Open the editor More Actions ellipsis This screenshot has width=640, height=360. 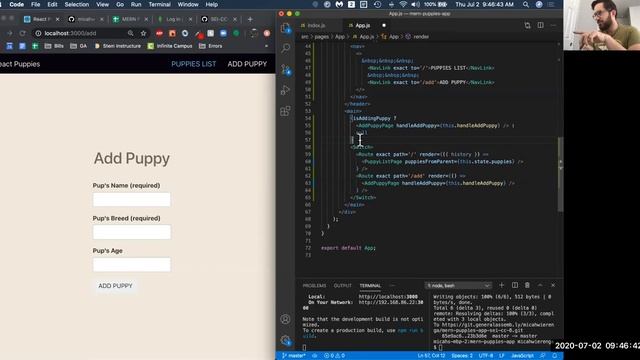coord(553,25)
